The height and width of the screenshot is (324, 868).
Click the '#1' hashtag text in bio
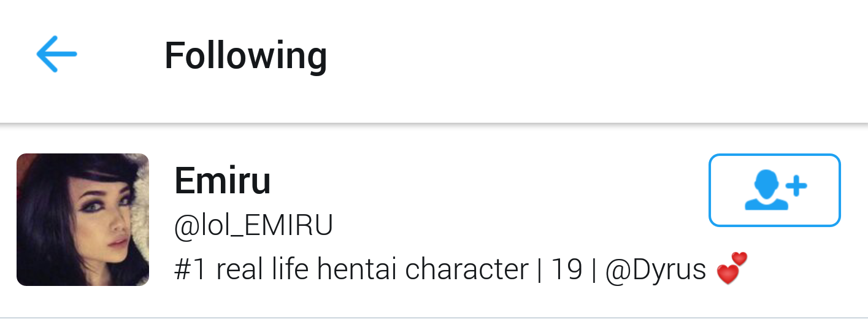(x=190, y=269)
